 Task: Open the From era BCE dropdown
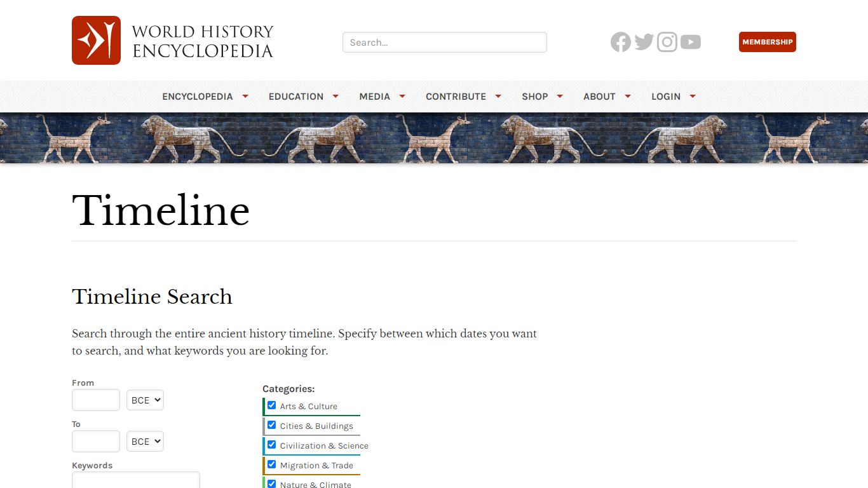(x=145, y=400)
